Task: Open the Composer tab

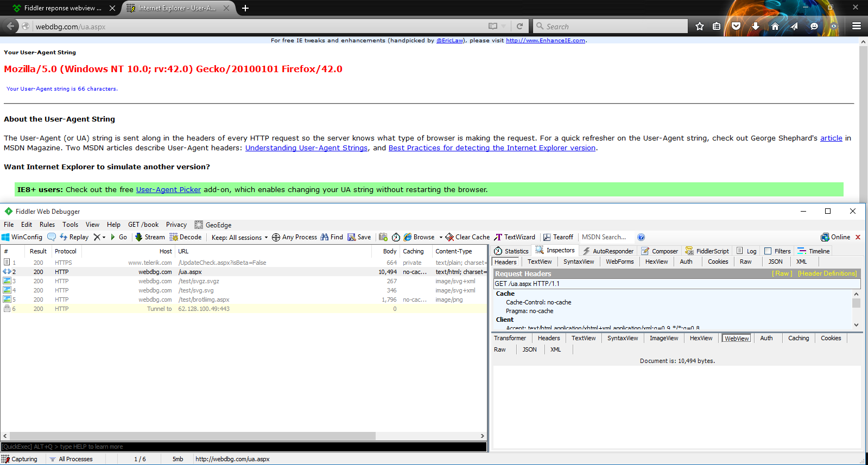Action: point(660,251)
